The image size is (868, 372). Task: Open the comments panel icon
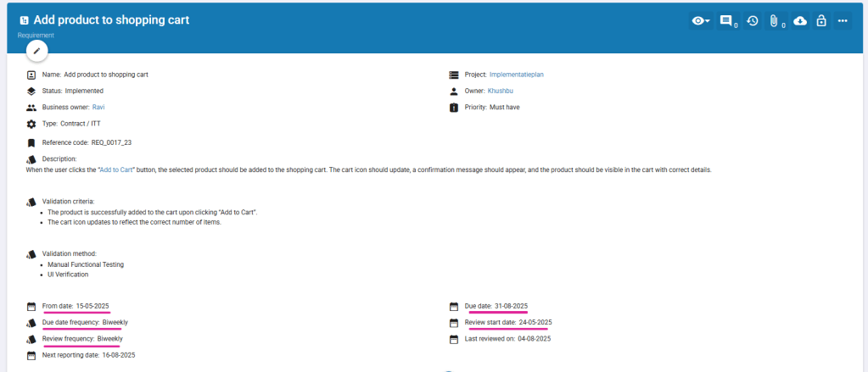pos(727,21)
